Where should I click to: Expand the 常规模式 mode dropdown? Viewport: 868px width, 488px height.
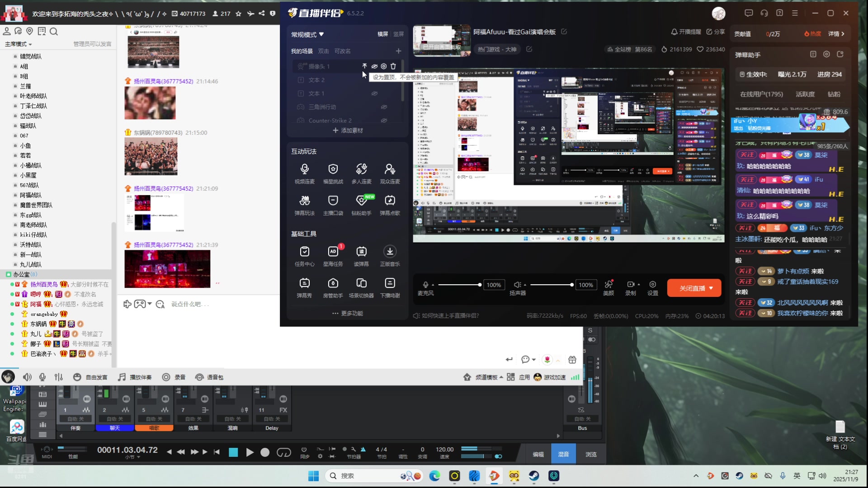click(x=308, y=35)
